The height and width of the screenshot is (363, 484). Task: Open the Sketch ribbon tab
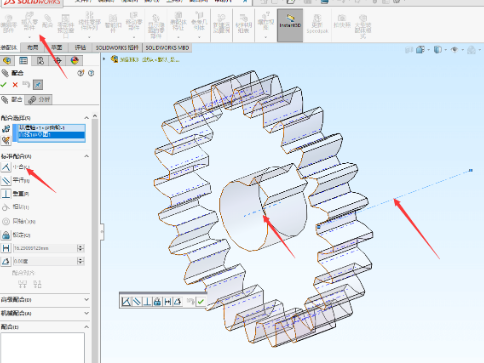(57, 48)
